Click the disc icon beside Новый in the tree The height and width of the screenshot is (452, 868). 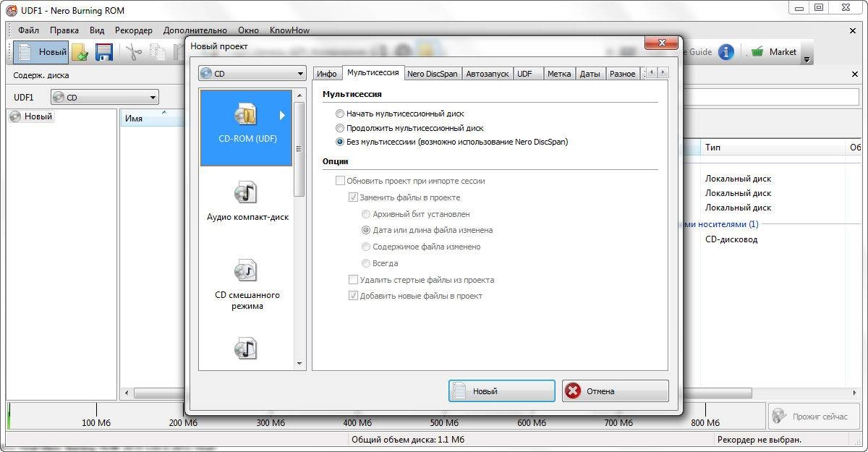[x=15, y=116]
